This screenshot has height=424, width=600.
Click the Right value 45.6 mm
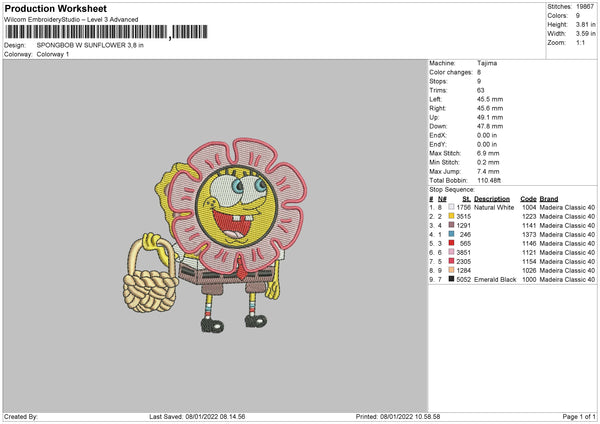pyautogui.click(x=490, y=108)
